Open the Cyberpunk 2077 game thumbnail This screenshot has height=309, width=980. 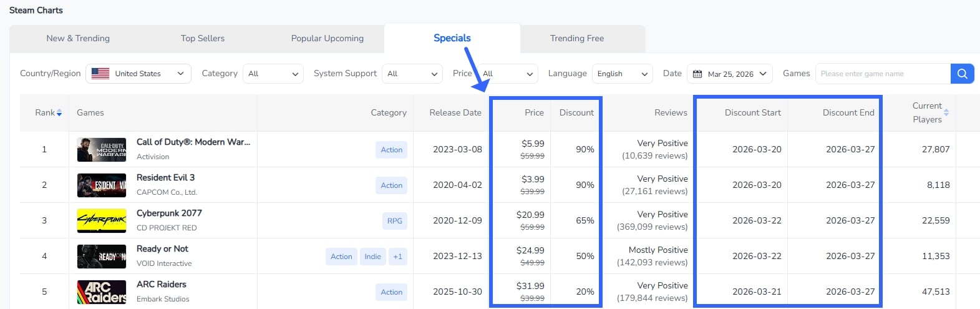click(102, 221)
